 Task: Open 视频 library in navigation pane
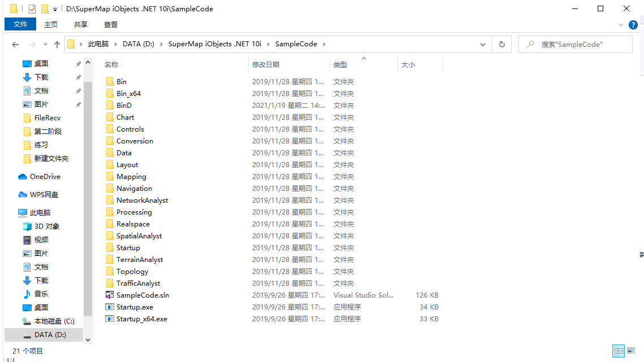coord(36,239)
